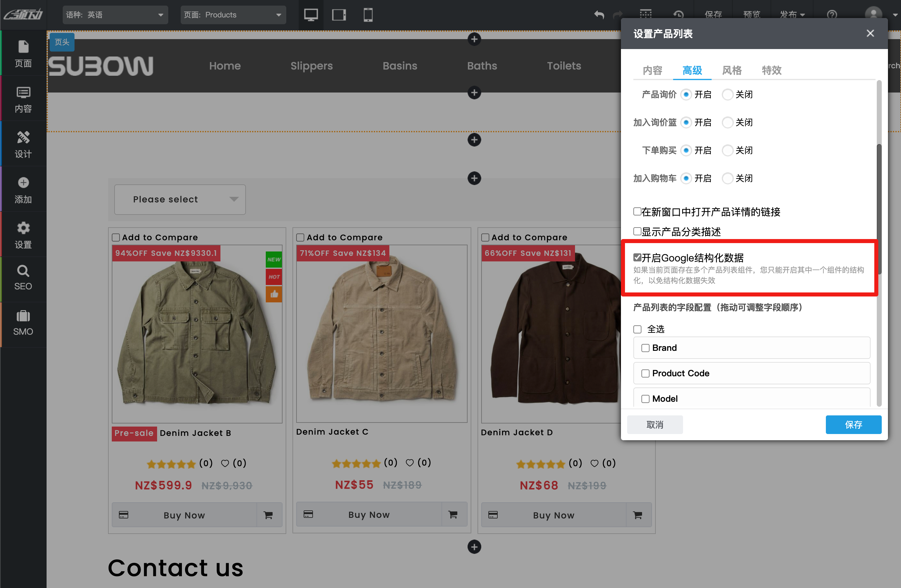Image resolution: width=901 pixels, height=588 pixels.
Task: Expand the Please select dropdown
Action: [x=180, y=199]
